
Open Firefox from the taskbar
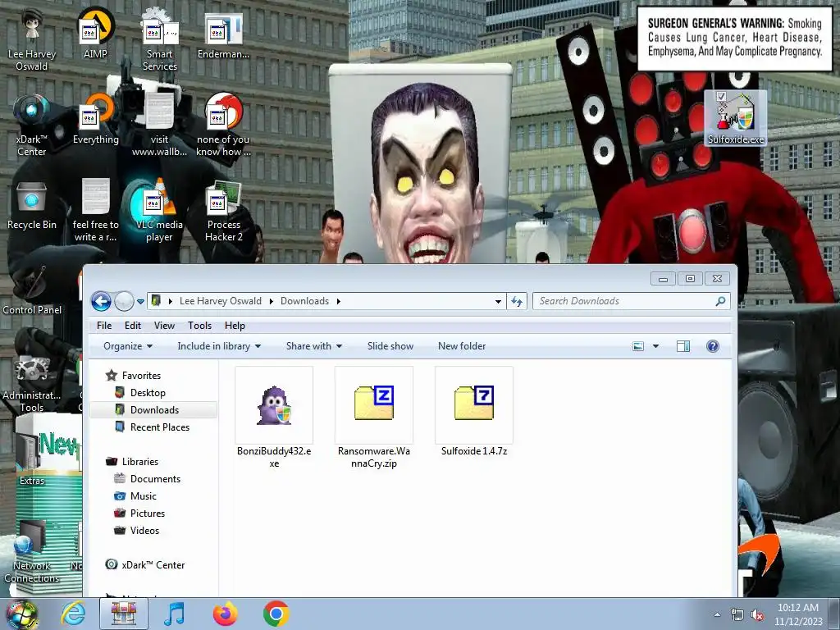pos(225,614)
